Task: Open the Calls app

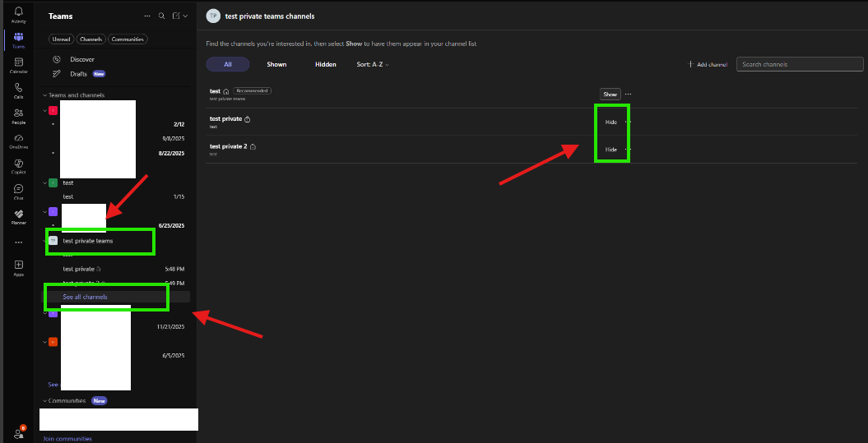Action: [18, 90]
